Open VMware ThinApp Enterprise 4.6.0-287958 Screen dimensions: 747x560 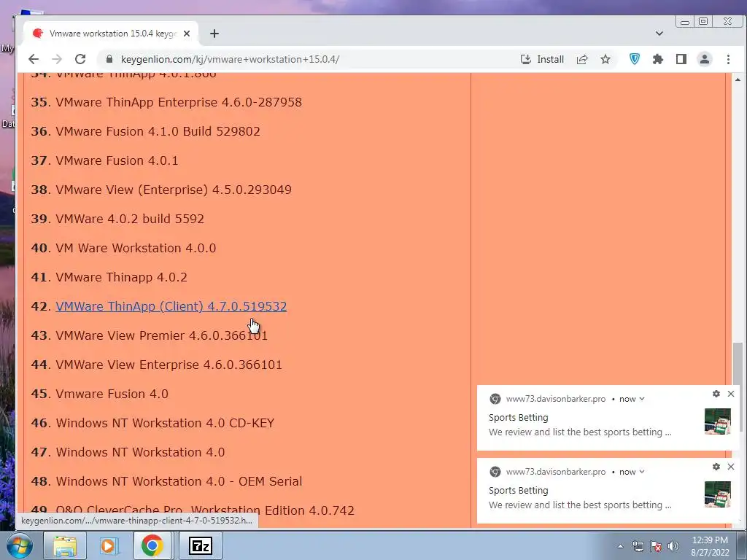(x=179, y=102)
